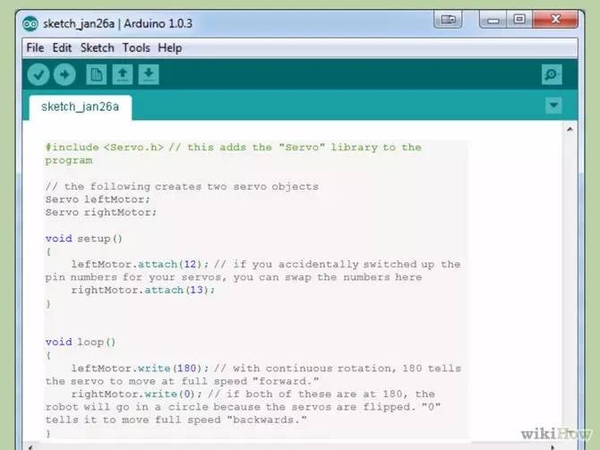The width and height of the screenshot is (600, 450).
Task: Select the sketch_jan26a tab
Action: [80, 107]
